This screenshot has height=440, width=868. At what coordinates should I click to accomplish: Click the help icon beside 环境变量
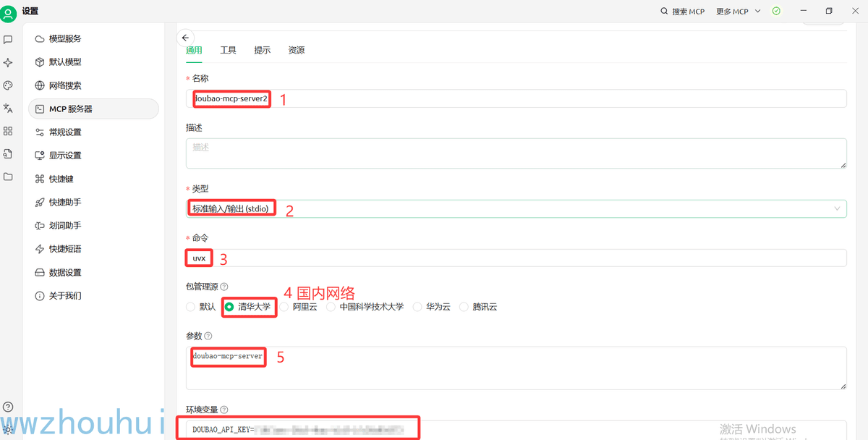coord(224,410)
